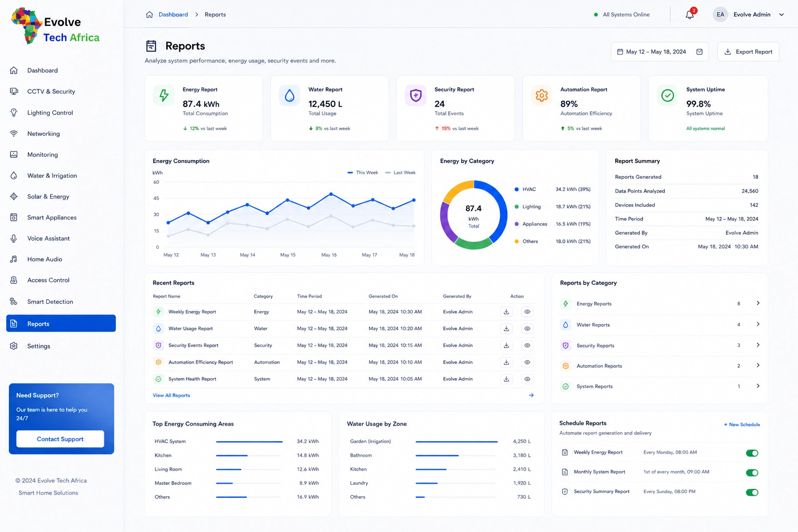Viewport: 798px width, 532px height.
Task: Open the notifications bell
Action: [x=689, y=15]
